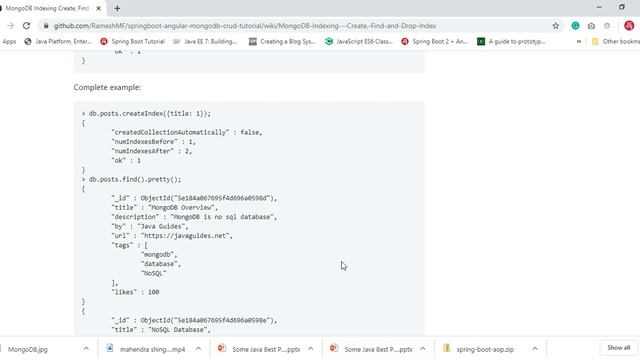Expand options for first pptx download
The image size is (640, 360).
pyautogui.click(x=311, y=349)
